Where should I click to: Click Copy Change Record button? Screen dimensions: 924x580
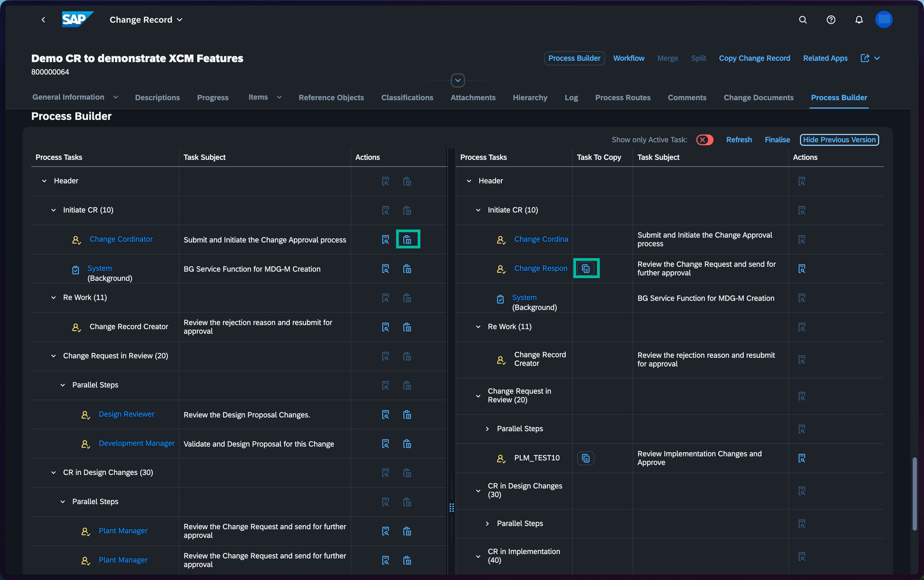pos(754,58)
